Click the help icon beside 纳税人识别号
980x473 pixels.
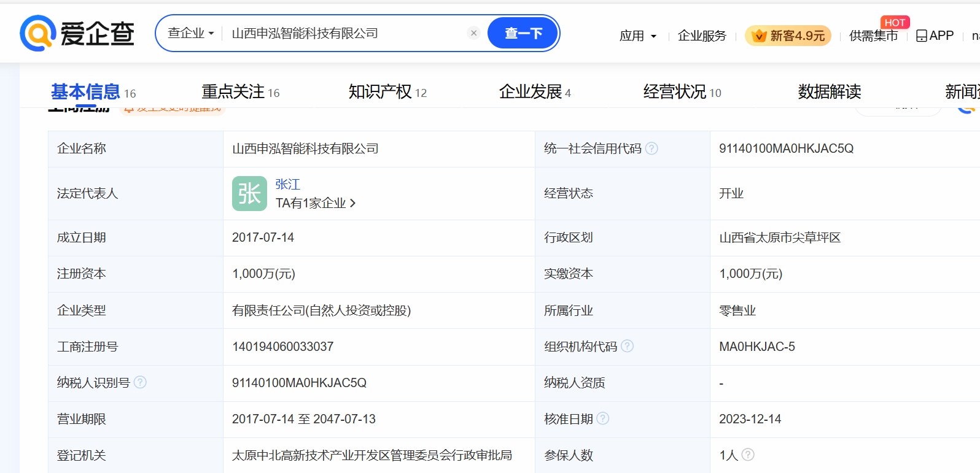(x=140, y=382)
